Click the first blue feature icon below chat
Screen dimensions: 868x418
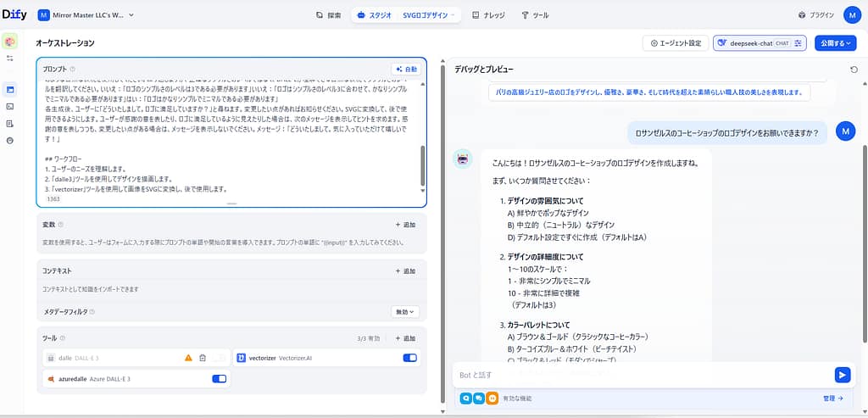coord(465,398)
